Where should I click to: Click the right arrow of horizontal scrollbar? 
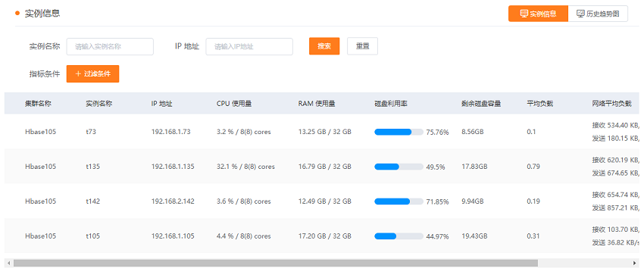(x=635, y=263)
